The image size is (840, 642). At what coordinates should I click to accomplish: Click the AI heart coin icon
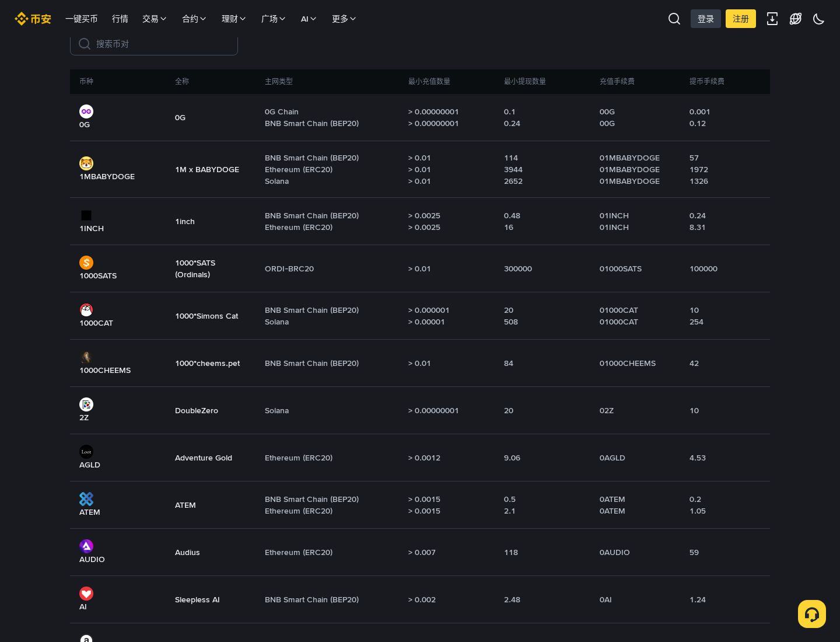[x=86, y=594]
